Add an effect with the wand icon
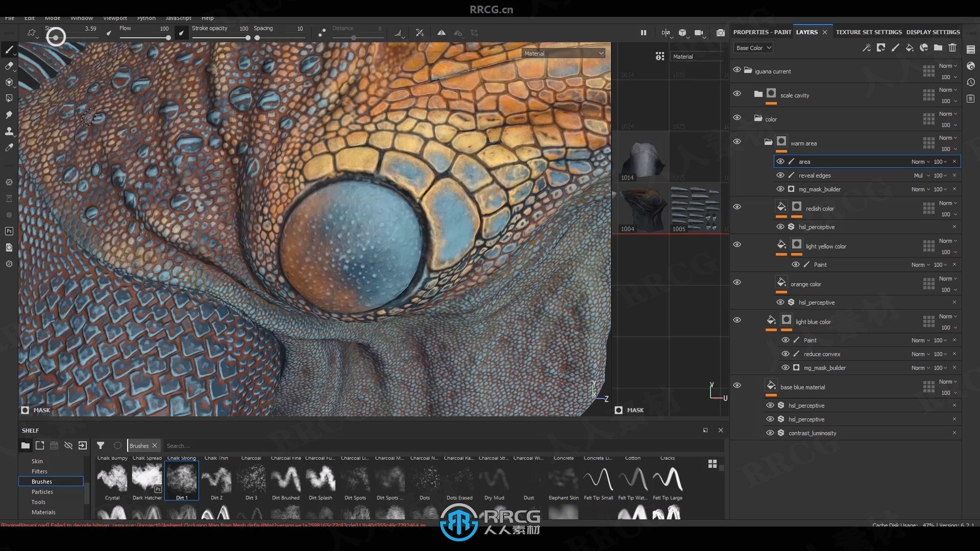 (x=867, y=47)
